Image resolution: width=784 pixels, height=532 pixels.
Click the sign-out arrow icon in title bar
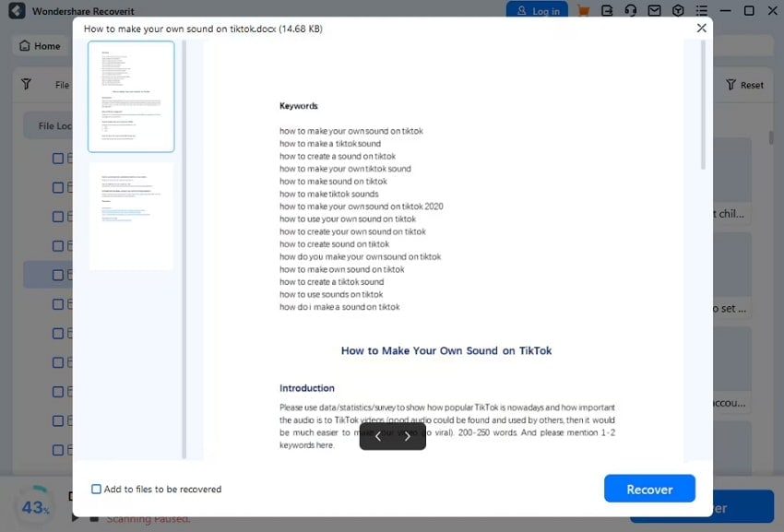(x=607, y=10)
